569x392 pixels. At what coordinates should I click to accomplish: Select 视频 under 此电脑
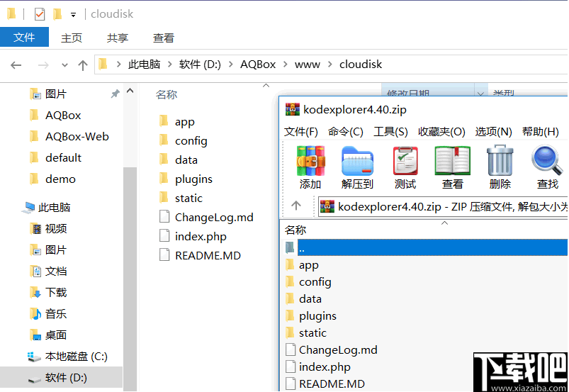pos(55,229)
